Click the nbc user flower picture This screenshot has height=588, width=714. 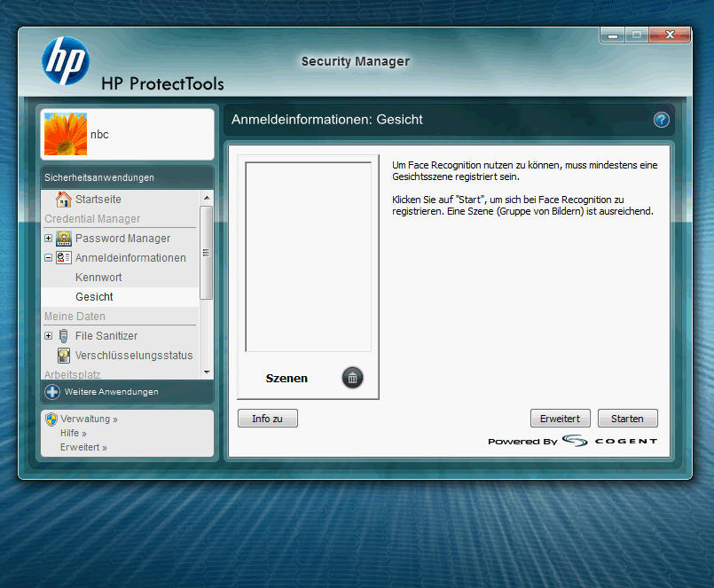66,134
